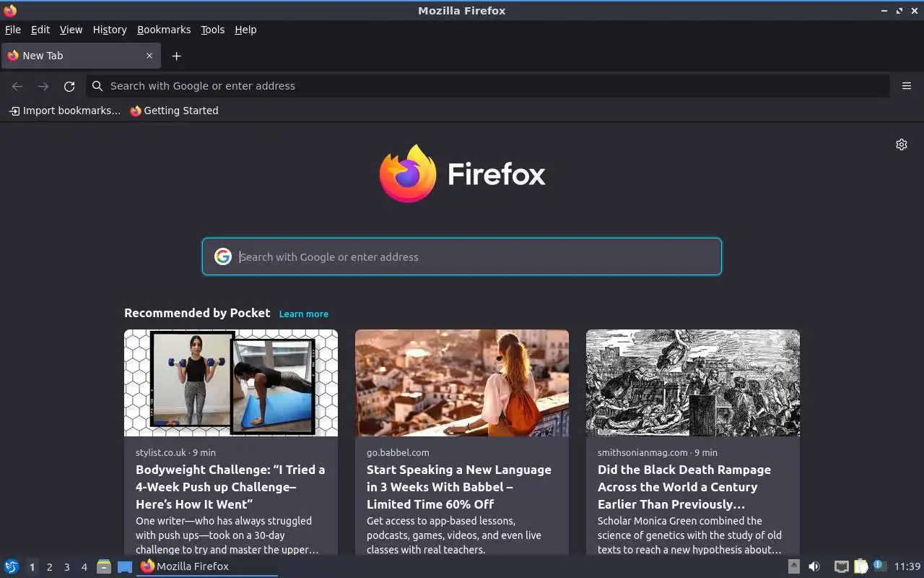Open the Babbel language article thumbnail

click(x=462, y=383)
